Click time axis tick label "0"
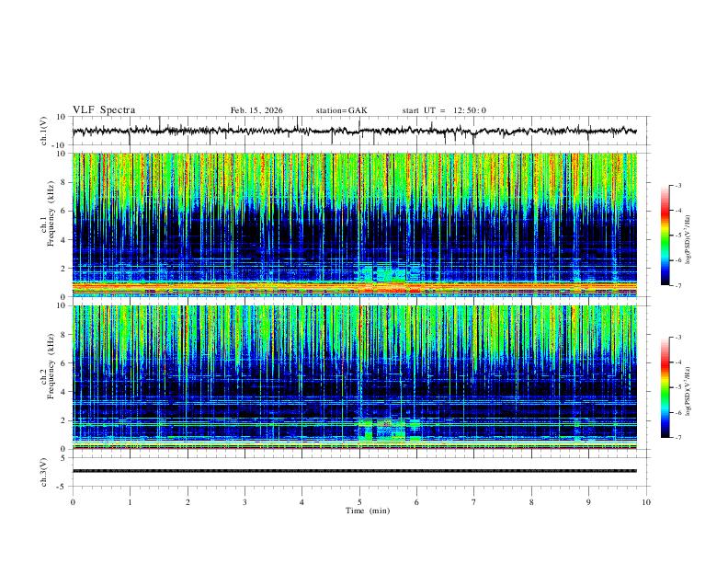Image resolution: width=728 pixels, height=563 pixels. (x=73, y=502)
